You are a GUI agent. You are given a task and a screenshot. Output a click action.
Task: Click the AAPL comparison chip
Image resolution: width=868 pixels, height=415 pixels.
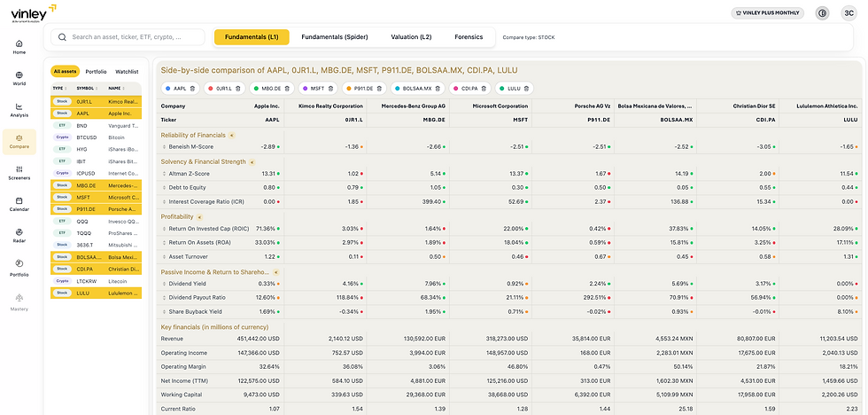click(x=179, y=88)
